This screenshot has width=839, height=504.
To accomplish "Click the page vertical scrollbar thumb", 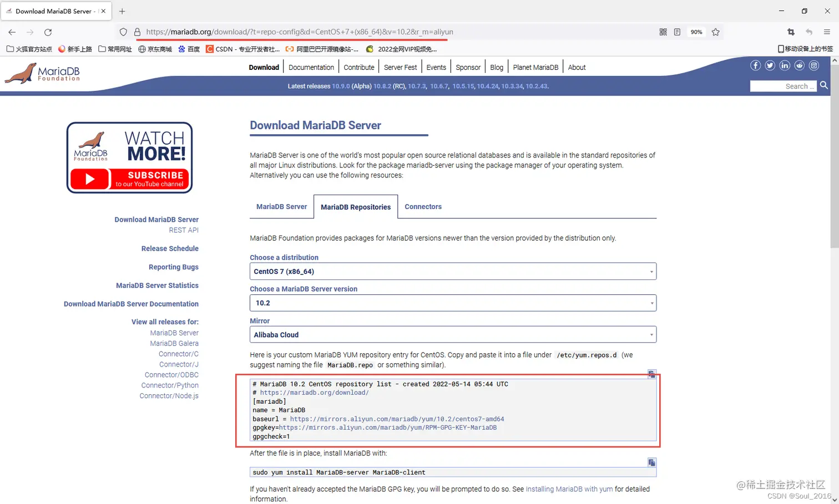I will (x=835, y=156).
